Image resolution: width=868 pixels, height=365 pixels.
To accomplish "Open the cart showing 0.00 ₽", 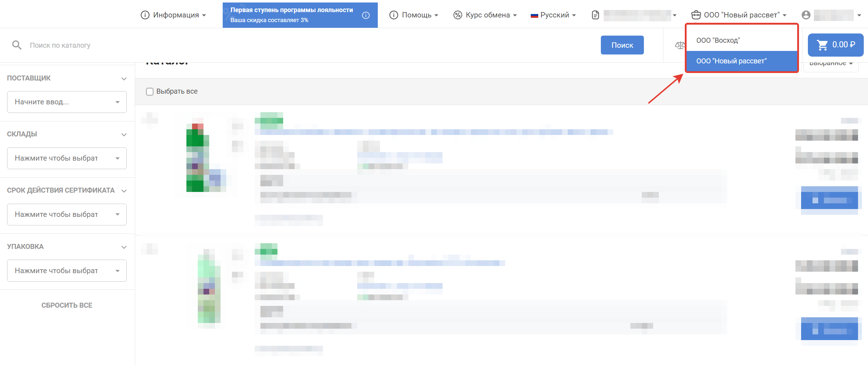I will [835, 45].
